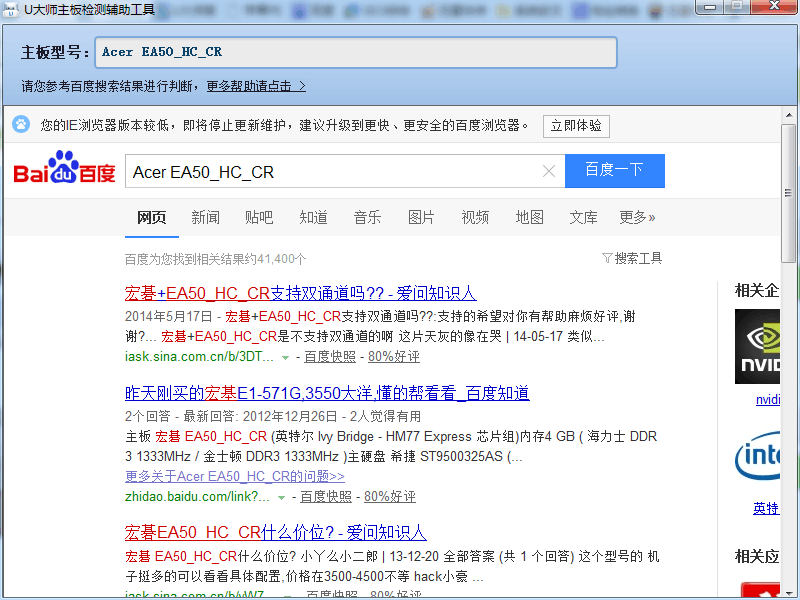
Task: Click the 立即体验 button
Action: 576,126
